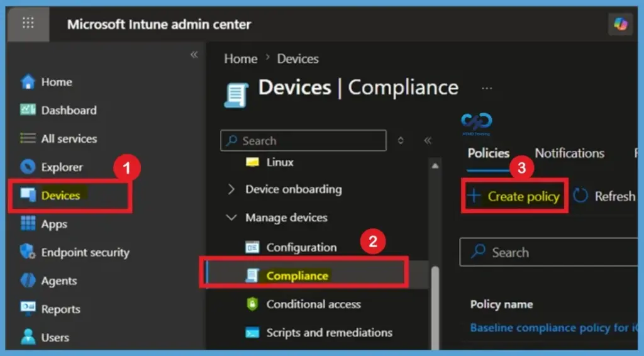Click the Dashboard chart icon

pos(28,109)
